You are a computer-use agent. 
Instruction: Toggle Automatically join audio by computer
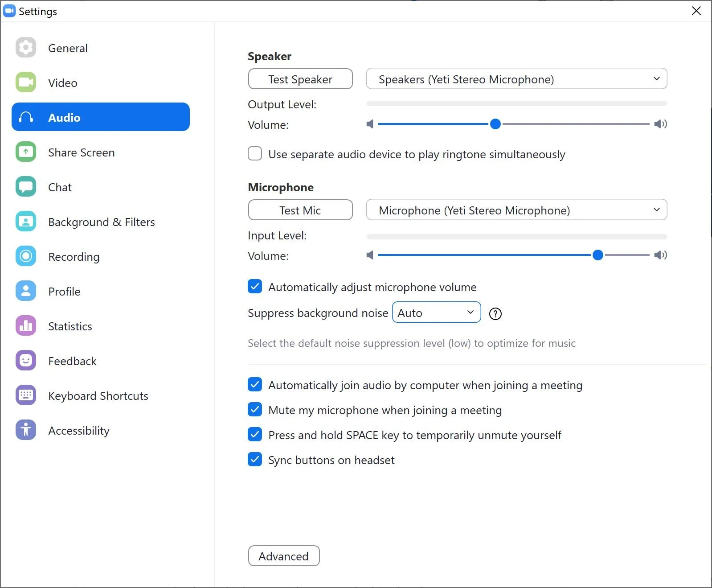click(255, 384)
